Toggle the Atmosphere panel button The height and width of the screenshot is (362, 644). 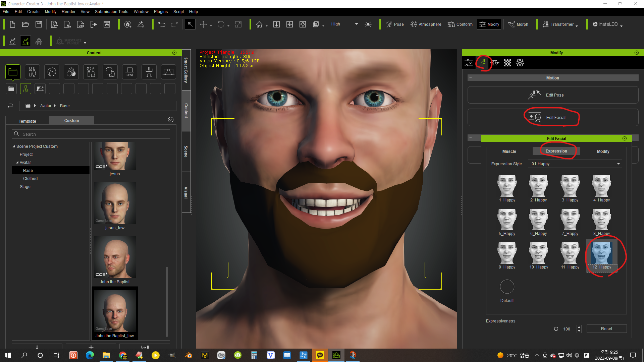[426, 24]
